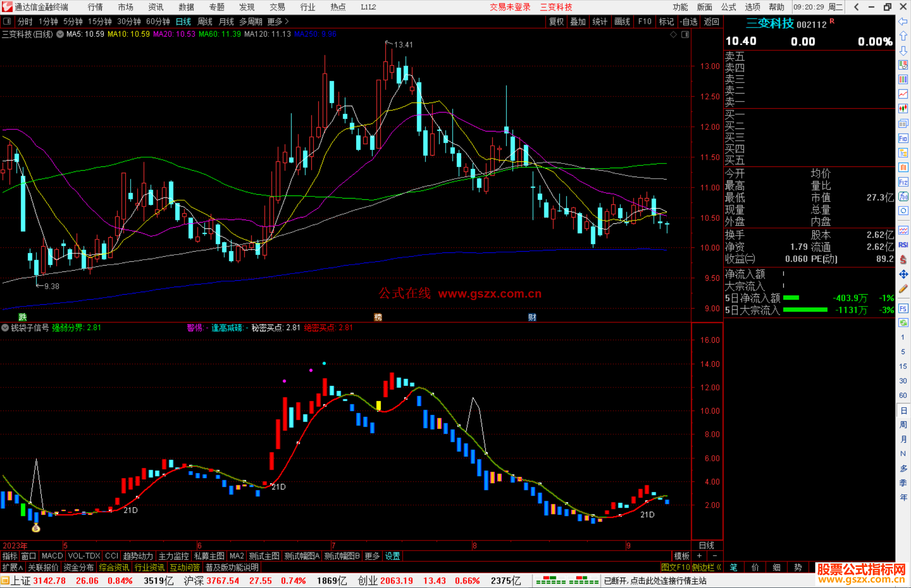Open the f(x) formula manager icon
This screenshot has width=911, height=588.
point(903,196)
